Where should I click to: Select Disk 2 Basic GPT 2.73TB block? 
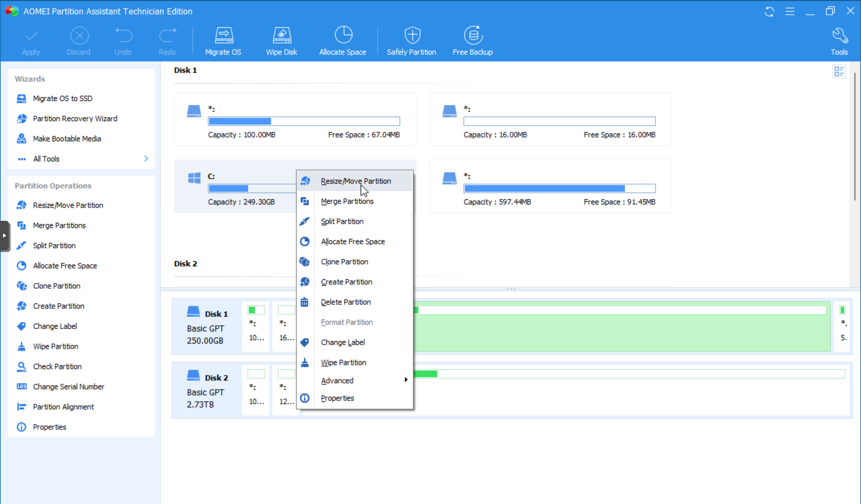[206, 390]
